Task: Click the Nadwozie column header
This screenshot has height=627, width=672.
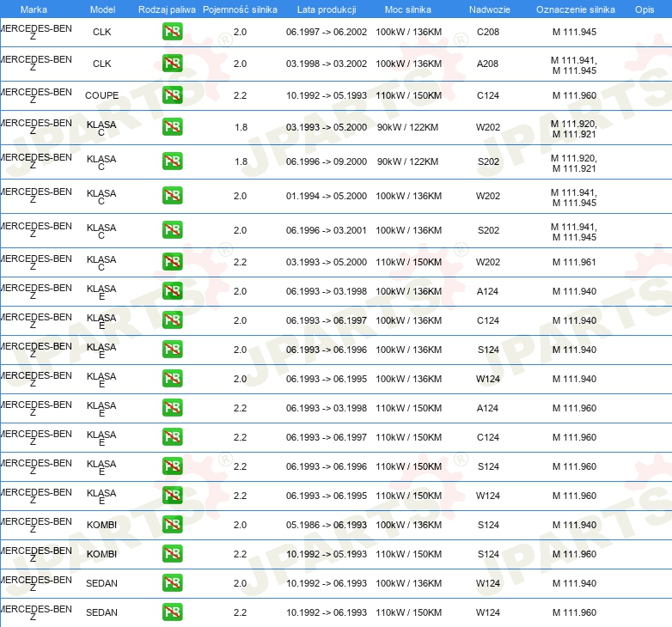Action: coord(487,9)
